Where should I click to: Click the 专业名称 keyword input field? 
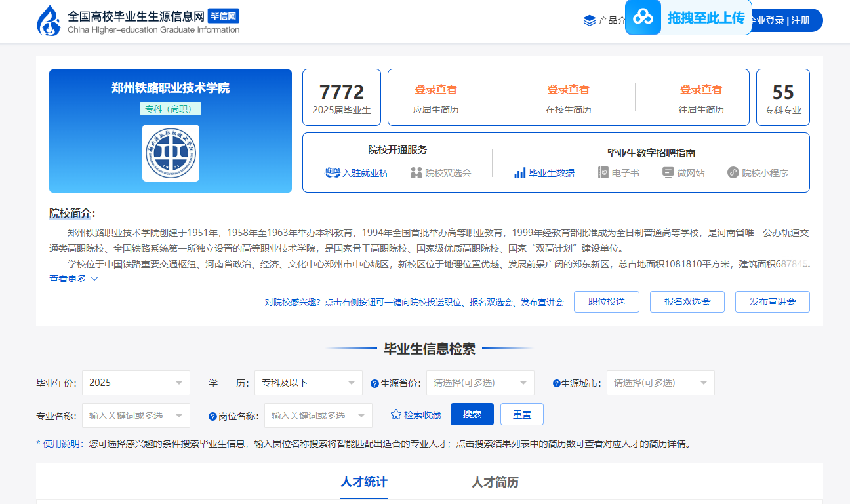click(x=128, y=416)
